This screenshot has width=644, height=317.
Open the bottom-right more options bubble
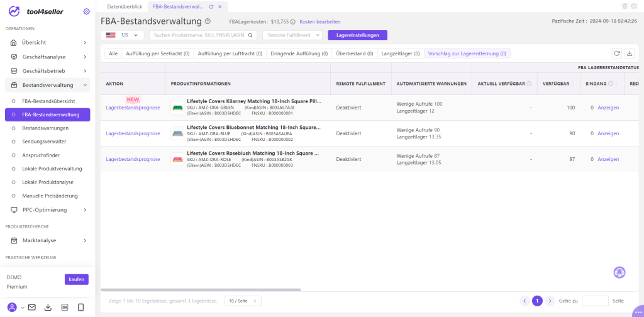(x=638, y=311)
